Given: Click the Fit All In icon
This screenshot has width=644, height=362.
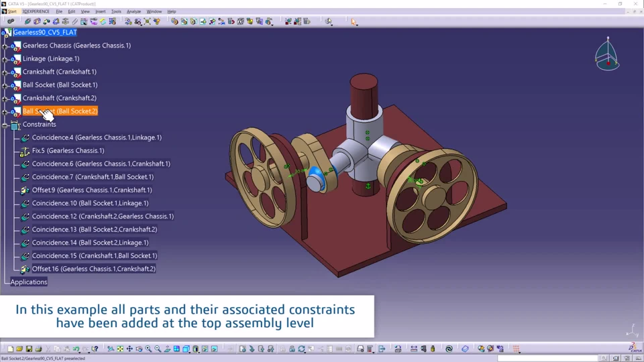Looking at the screenshot, I should coord(120,349).
